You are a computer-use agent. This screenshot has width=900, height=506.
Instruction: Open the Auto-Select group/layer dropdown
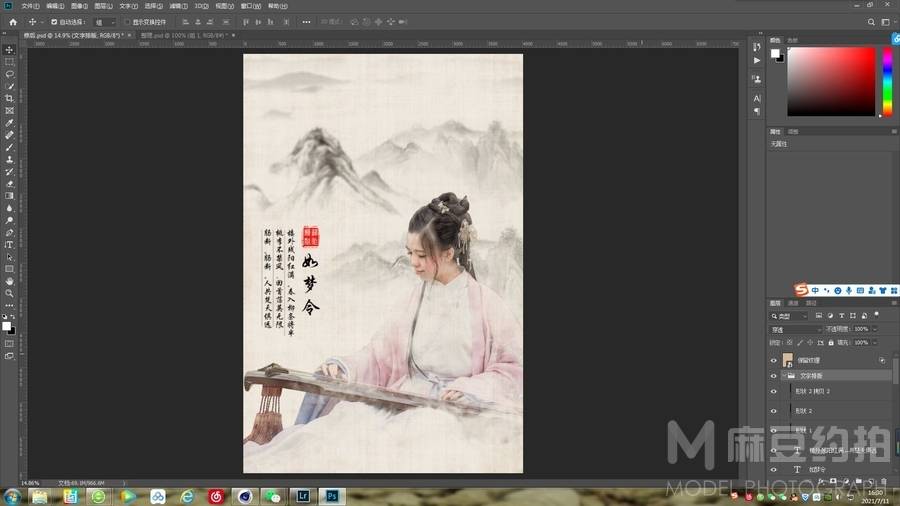pos(104,22)
